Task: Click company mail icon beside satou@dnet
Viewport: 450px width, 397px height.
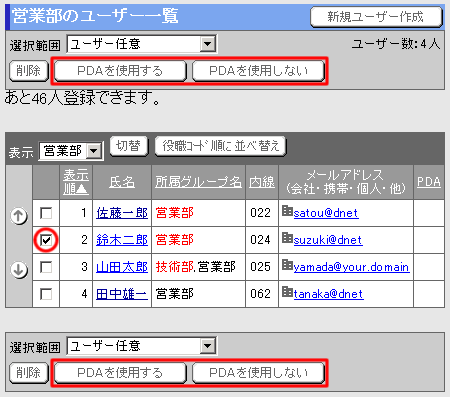Action: tap(287, 211)
